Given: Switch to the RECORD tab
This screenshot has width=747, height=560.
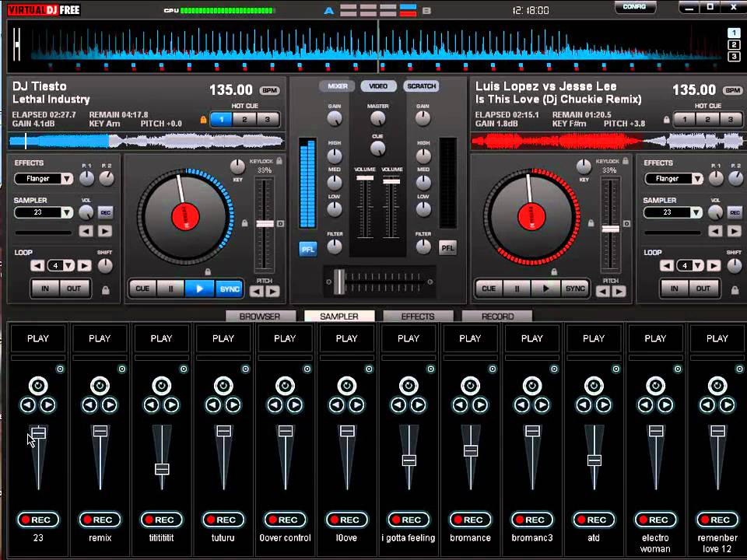Looking at the screenshot, I should pyautogui.click(x=497, y=317).
